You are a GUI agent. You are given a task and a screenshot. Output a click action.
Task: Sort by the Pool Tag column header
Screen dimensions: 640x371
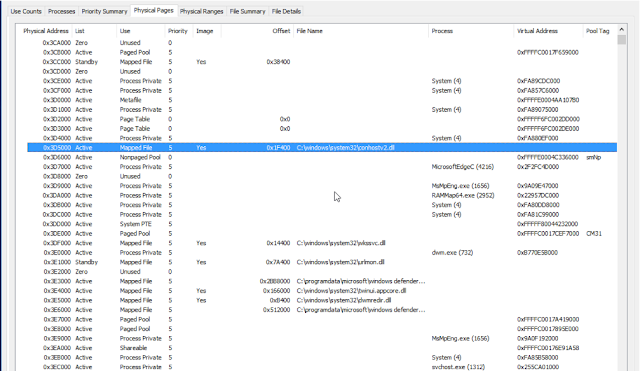[x=598, y=31]
